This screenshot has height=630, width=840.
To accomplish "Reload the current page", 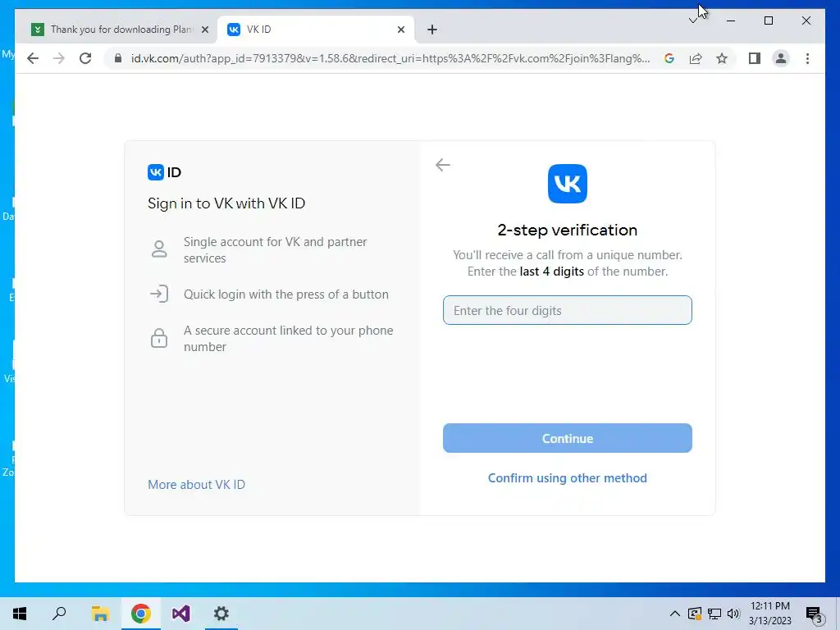I will point(85,58).
